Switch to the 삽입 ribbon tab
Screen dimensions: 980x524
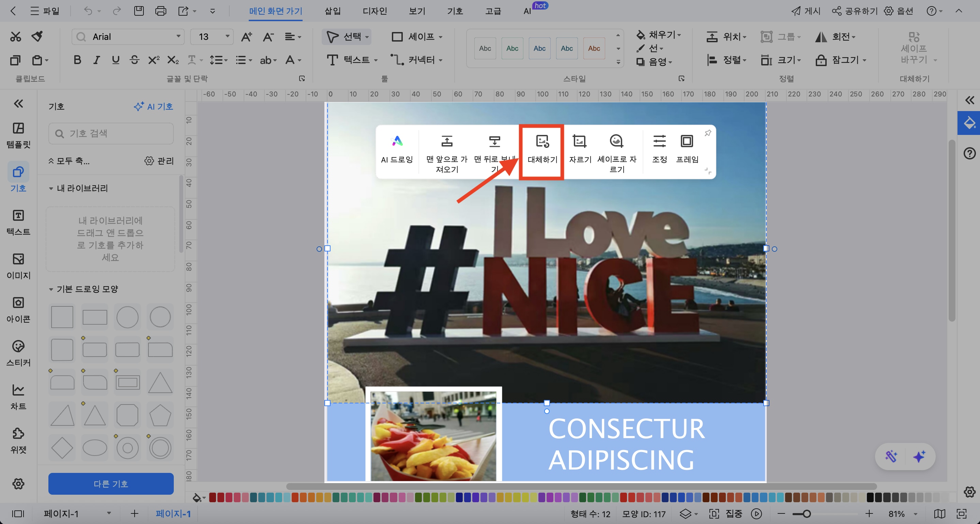click(333, 11)
